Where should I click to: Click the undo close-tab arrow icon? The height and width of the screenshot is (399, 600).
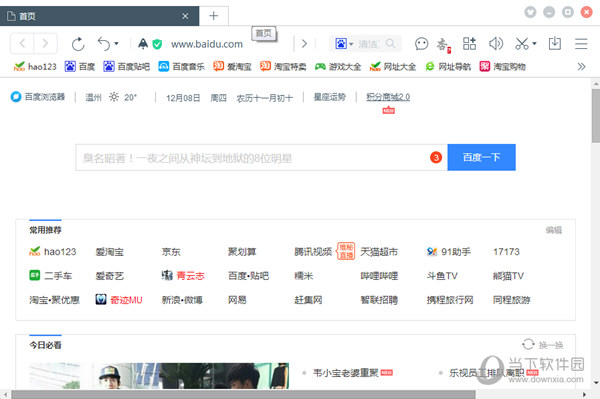tap(104, 44)
